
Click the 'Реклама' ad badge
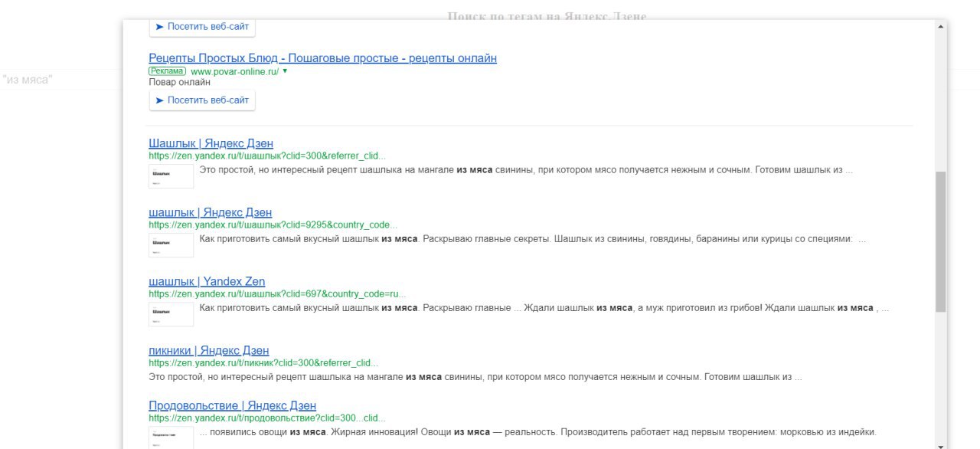(168, 71)
